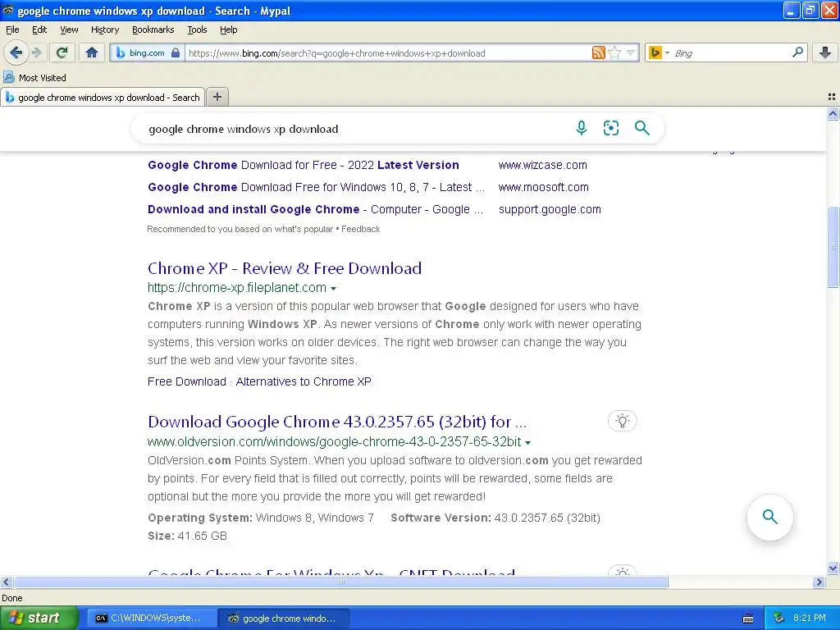Click the Free Download sublink
This screenshot has width=840, height=630.
[x=187, y=381]
